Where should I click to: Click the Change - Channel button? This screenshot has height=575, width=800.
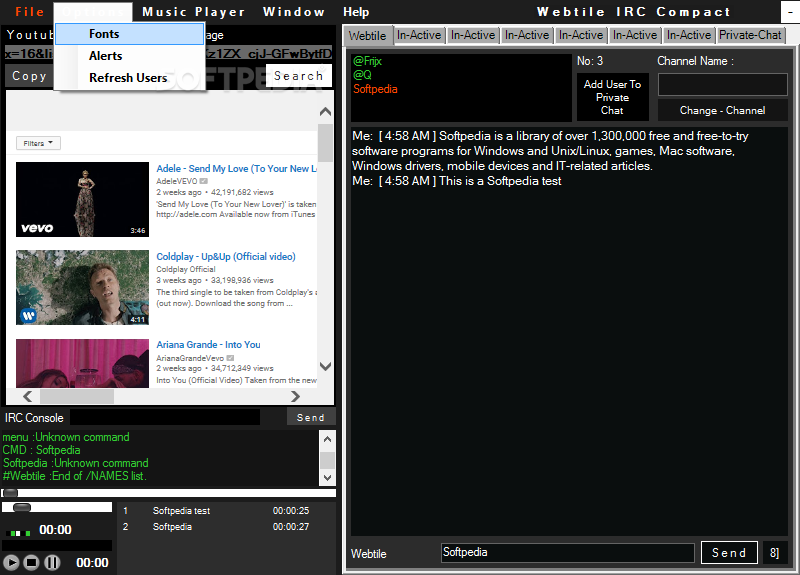(x=722, y=110)
